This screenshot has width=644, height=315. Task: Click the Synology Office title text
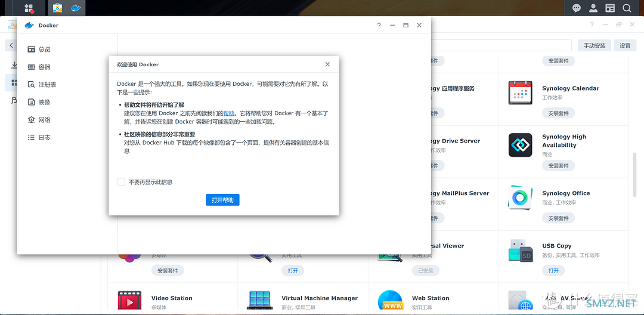coord(566,193)
